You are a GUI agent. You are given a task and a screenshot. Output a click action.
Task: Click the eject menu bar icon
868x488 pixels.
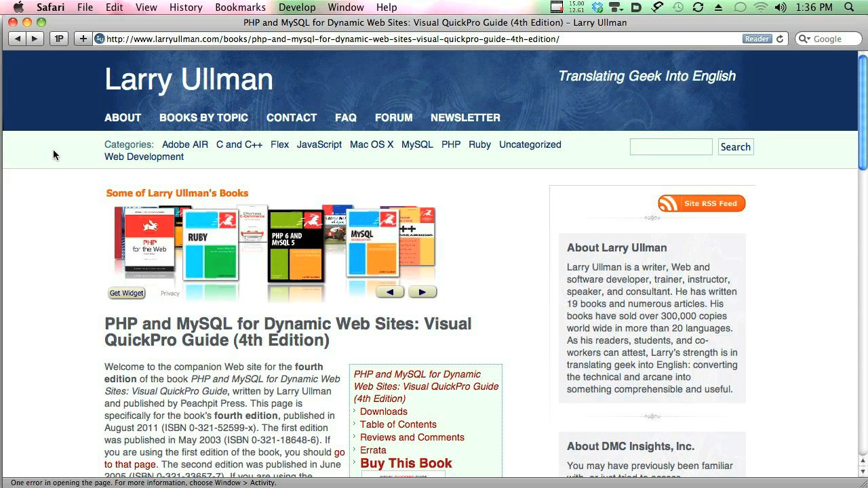pos(719,7)
